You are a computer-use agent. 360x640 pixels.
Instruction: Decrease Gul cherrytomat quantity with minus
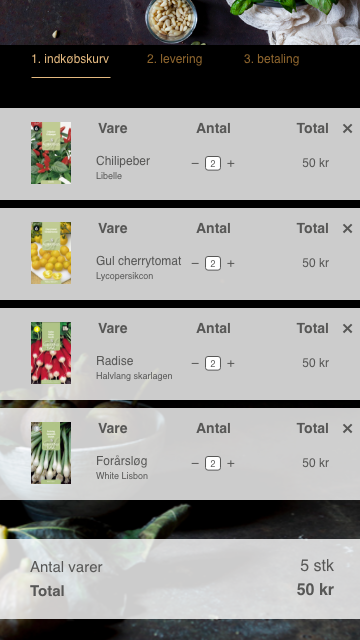pos(195,264)
